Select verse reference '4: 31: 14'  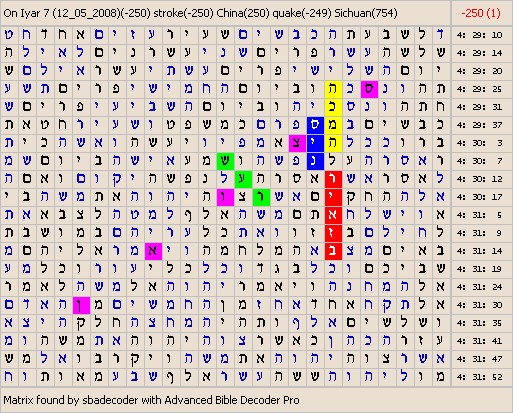click(479, 251)
